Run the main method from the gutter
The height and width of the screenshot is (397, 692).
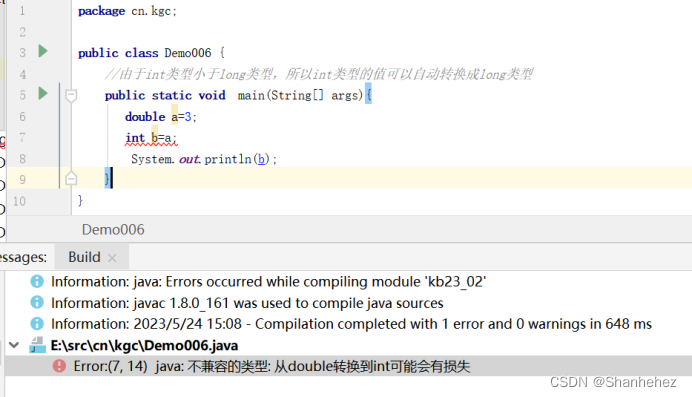(x=43, y=94)
